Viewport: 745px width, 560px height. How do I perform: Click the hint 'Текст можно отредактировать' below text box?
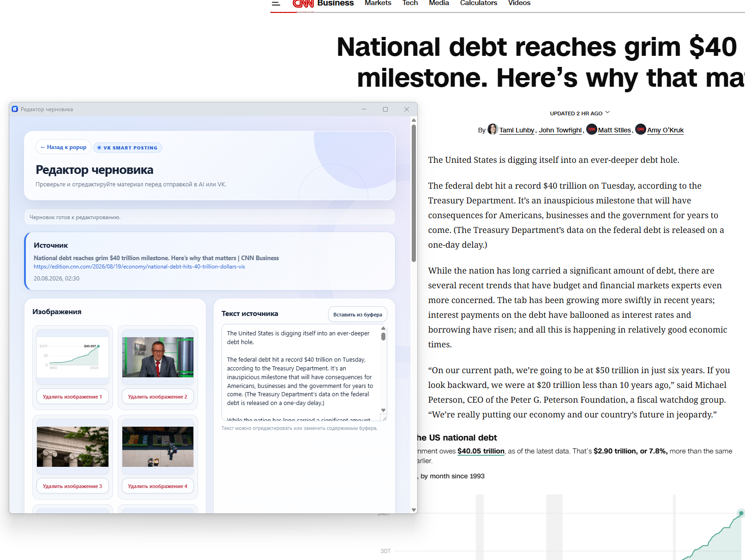pos(300,428)
